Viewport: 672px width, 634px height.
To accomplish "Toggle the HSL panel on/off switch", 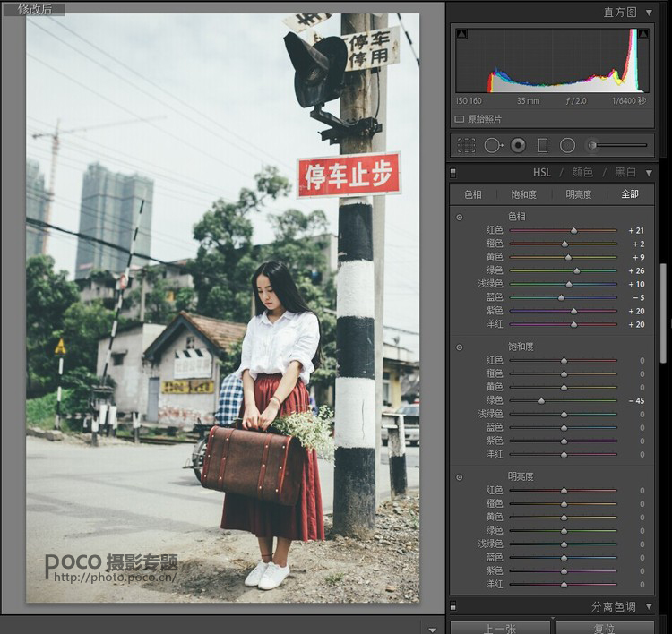I will coord(453,173).
